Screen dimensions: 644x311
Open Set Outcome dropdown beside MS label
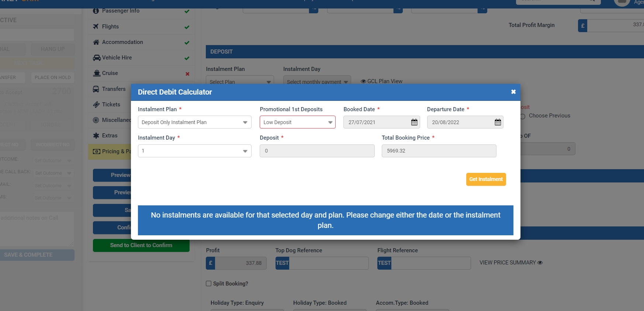[x=53, y=198]
